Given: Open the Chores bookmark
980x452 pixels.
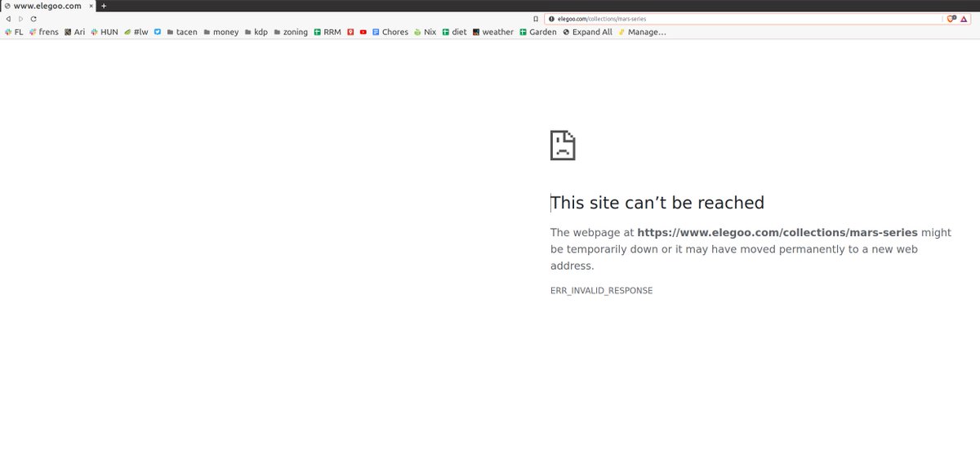Looking at the screenshot, I should 390,32.
